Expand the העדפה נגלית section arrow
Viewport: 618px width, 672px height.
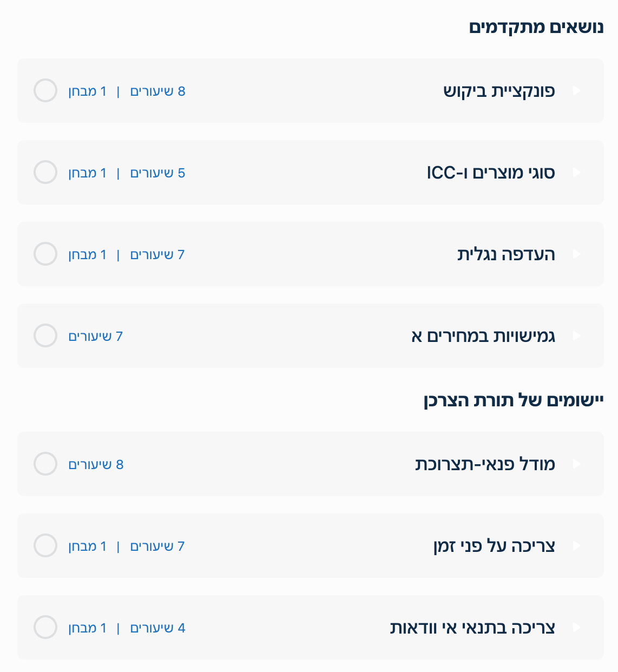tap(576, 254)
